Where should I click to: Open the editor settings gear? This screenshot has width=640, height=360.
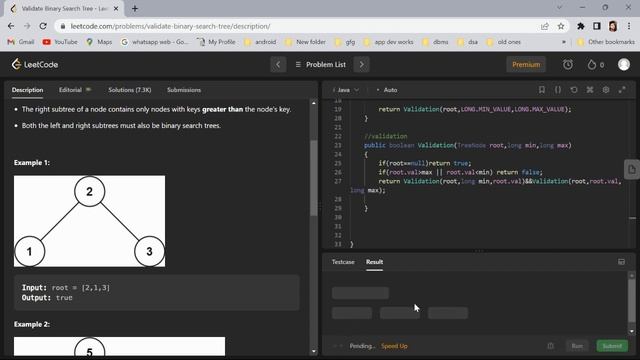[x=606, y=89]
